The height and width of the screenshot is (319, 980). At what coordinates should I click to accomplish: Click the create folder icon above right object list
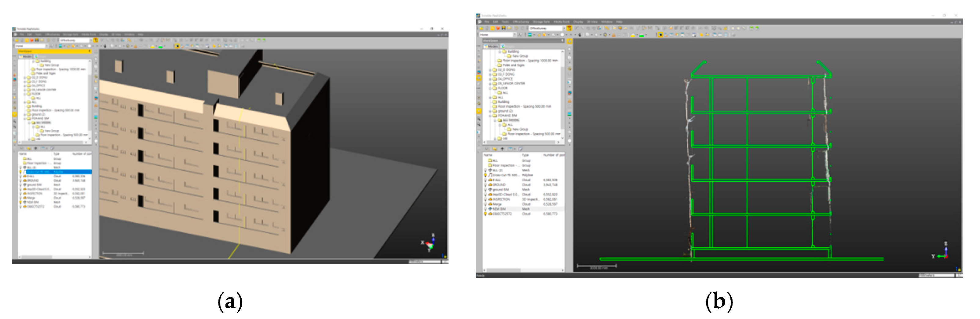(x=494, y=149)
